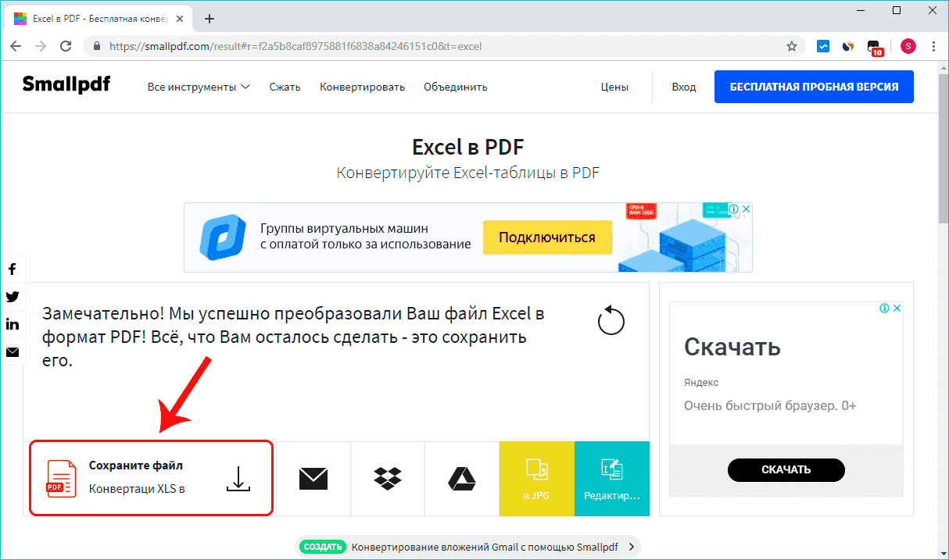Click the download arrow in Сохраните файл
This screenshot has width=949, height=560.
[x=237, y=479]
